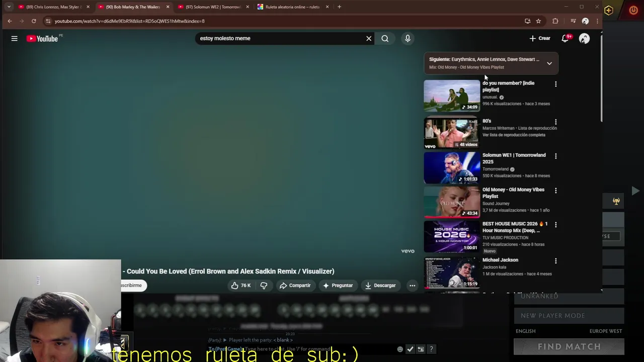Open the 80's playlist thumbnail
The height and width of the screenshot is (362, 644).
(452, 133)
